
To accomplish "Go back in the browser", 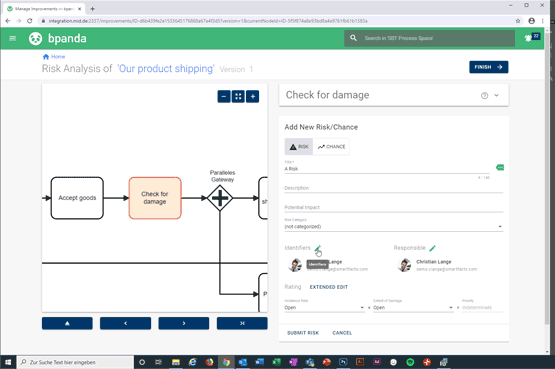I will point(8,21).
